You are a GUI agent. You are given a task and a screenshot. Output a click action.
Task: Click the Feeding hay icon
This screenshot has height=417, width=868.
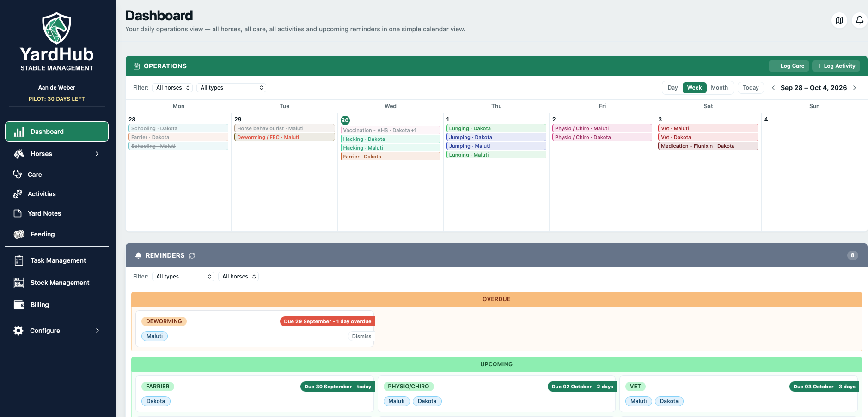(x=19, y=234)
